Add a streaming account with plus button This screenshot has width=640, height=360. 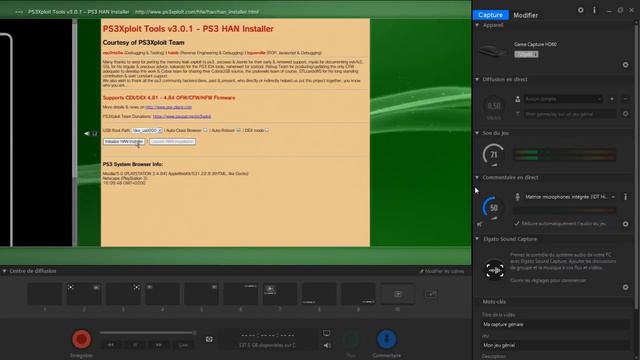click(612, 99)
